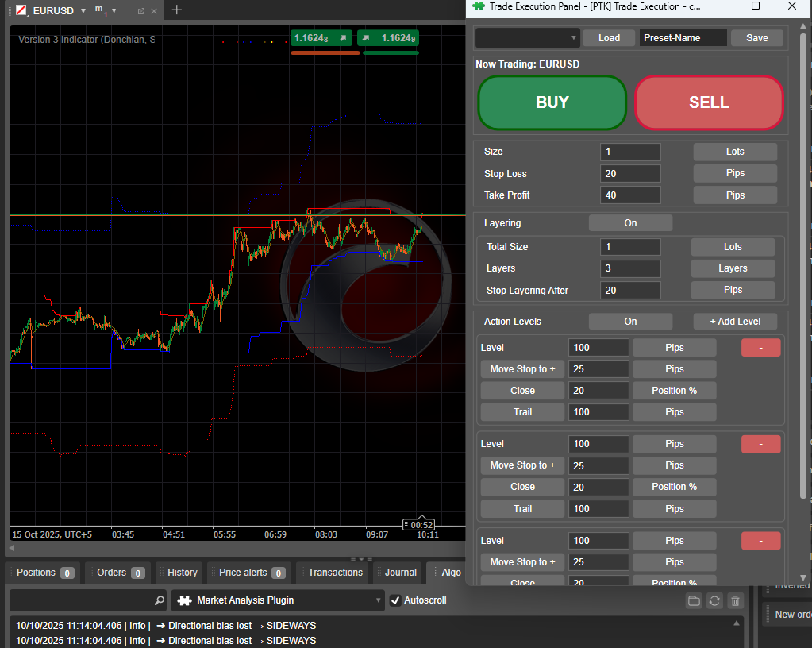Screen dimensions: 812x648
Task: Click the search magnifier in log panel
Action: (x=160, y=601)
